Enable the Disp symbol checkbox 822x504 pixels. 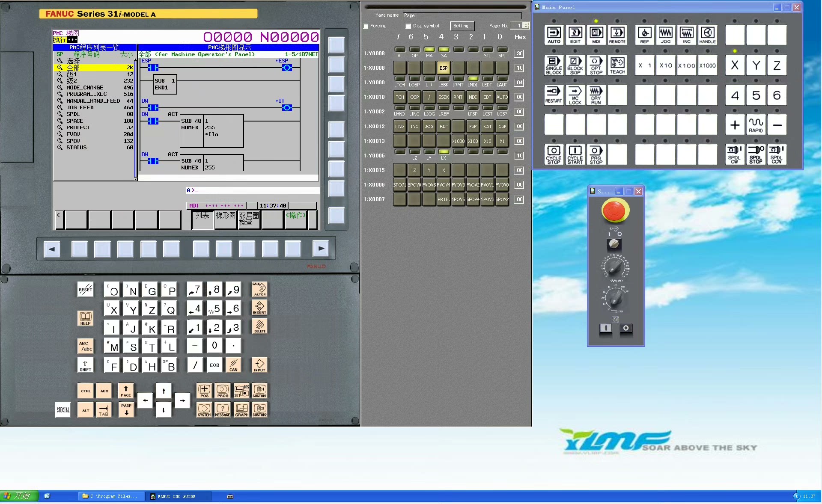pos(408,26)
